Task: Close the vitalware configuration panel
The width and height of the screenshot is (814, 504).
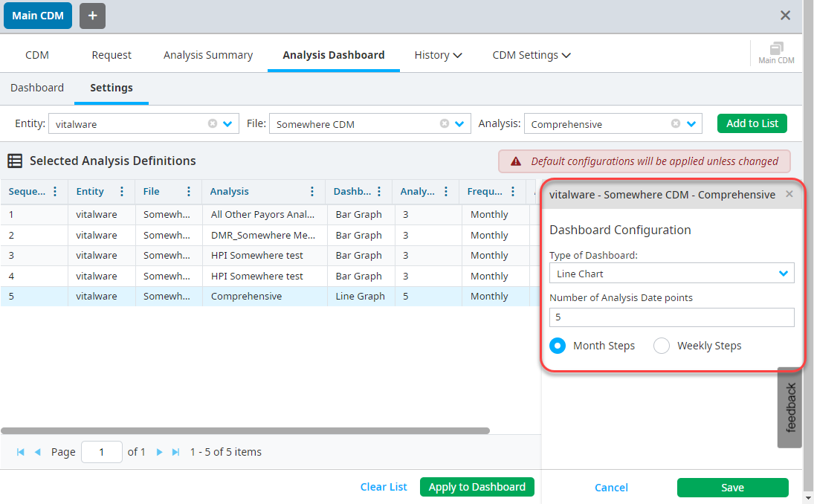Action: click(x=789, y=194)
